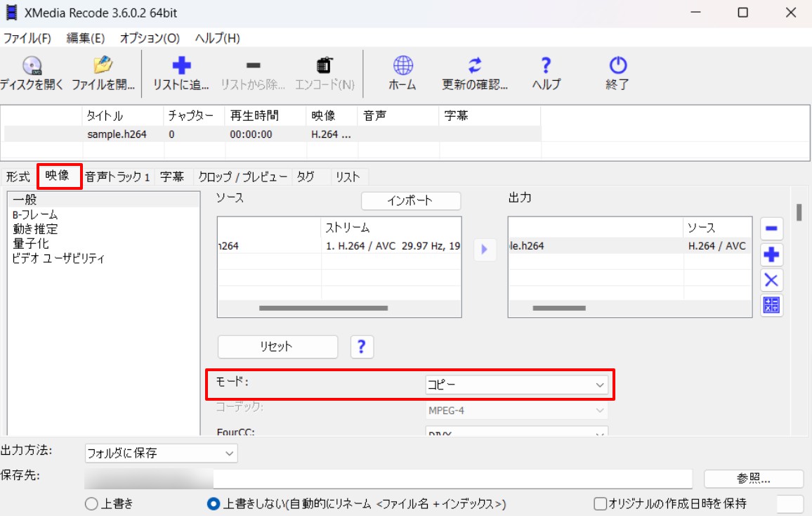This screenshot has width=812, height=516.
Task: Click the 参照... browse button
Action: pos(754,479)
